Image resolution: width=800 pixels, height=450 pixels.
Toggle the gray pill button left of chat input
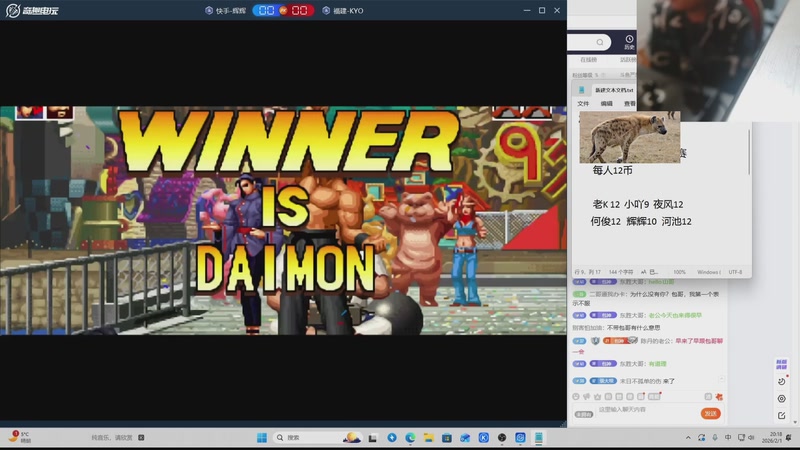[584, 414]
